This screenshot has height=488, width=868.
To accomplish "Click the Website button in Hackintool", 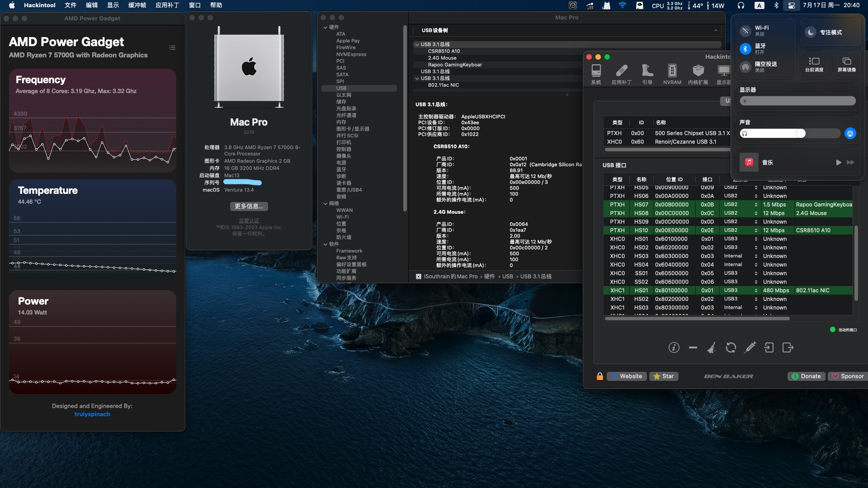I will 627,376.
